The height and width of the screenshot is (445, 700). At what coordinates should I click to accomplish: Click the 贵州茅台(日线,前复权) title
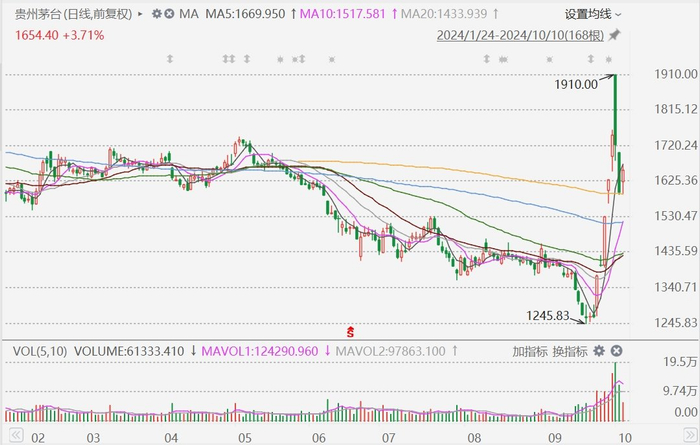tap(74, 14)
